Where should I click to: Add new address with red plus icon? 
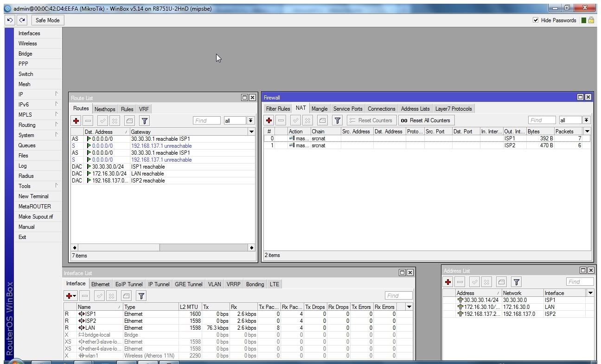[x=448, y=282]
